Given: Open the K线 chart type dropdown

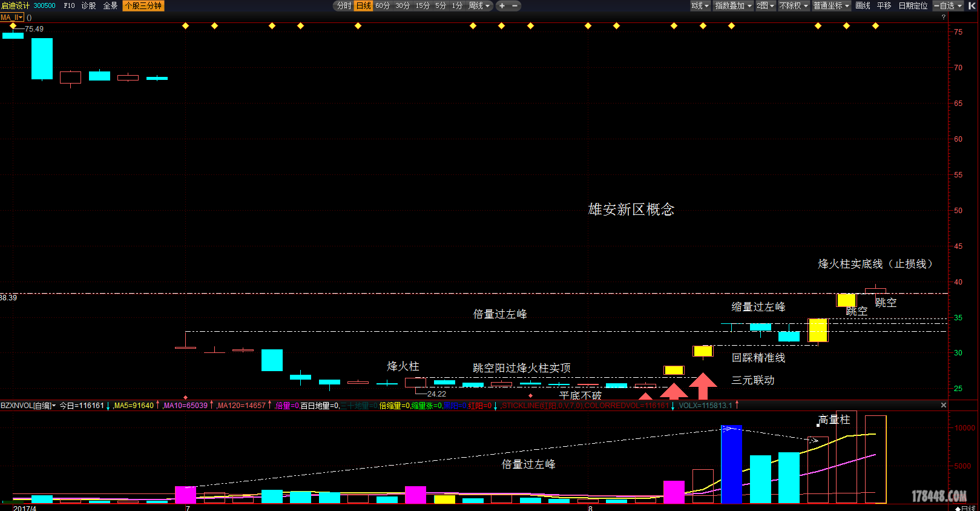Looking at the screenshot, I should pyautogui.click(x=700, y=5).
